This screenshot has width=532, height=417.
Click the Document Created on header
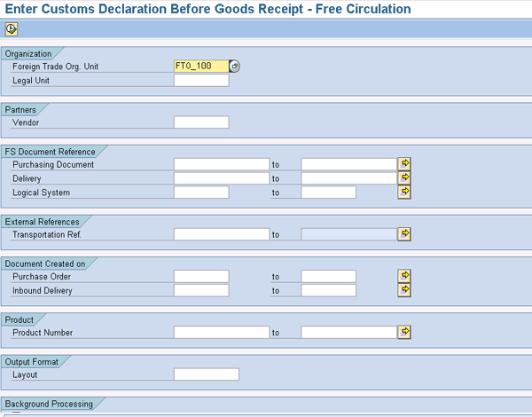pos(45,264)
